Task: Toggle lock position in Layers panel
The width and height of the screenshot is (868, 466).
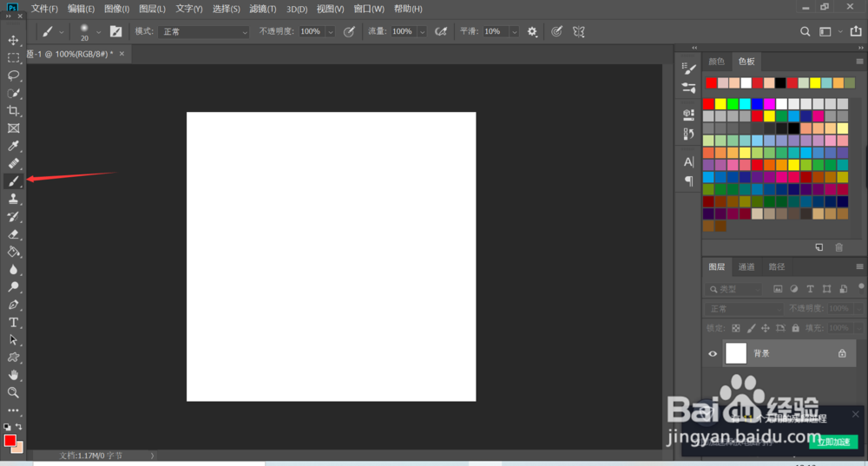Action: click(x=765, y=328)
